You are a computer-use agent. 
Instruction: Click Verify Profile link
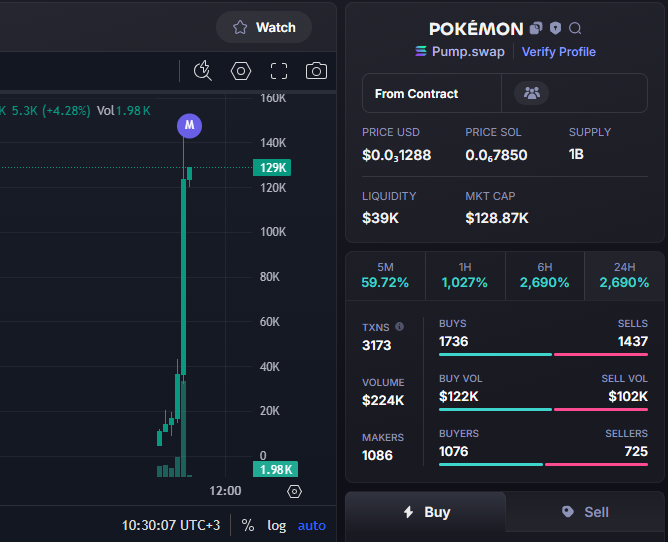click(x=559, y=52)
